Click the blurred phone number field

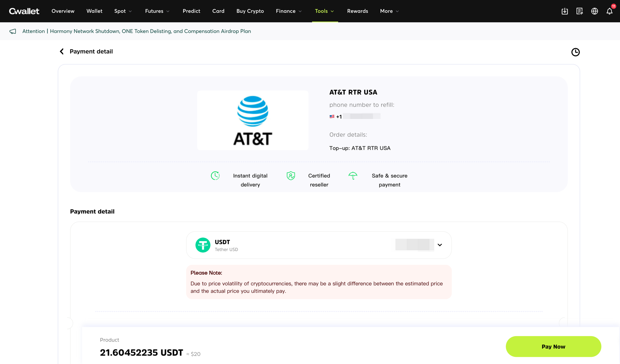[361, 116]
